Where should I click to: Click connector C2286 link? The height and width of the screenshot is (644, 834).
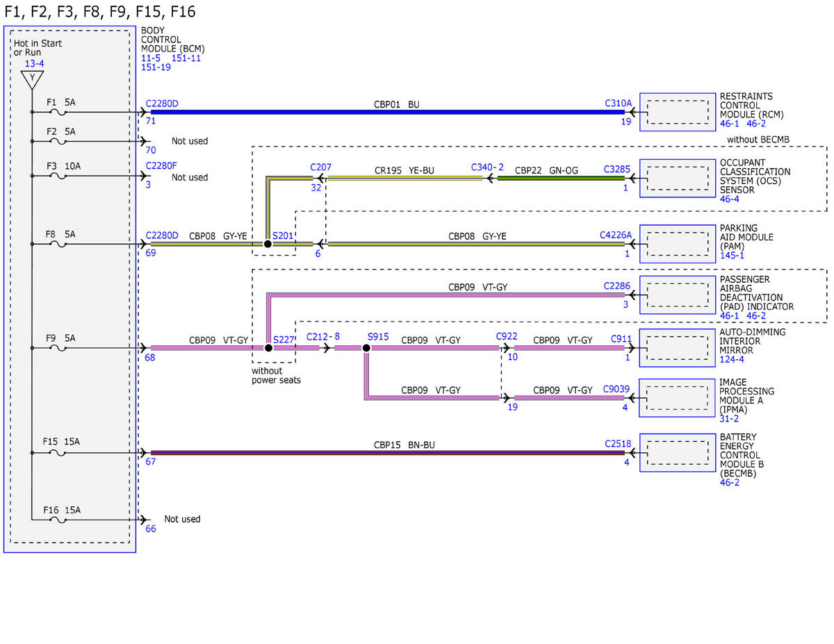coord(617,286)
